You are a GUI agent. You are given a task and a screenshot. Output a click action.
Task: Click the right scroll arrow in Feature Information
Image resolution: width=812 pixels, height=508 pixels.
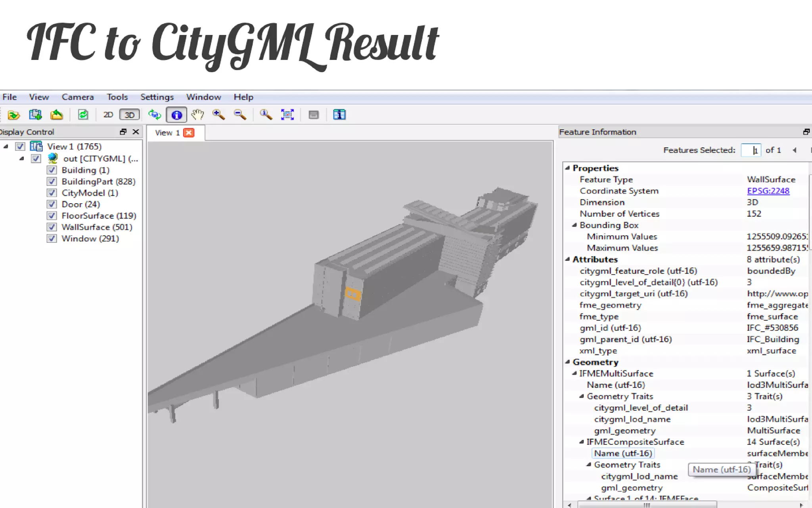coord(801,505)
